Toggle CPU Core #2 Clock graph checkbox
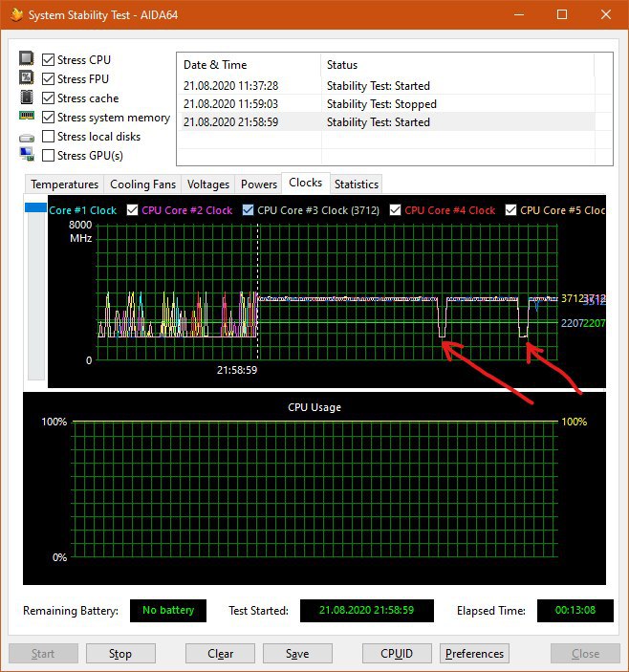The image size is (629, 672). tap(133, 210)
